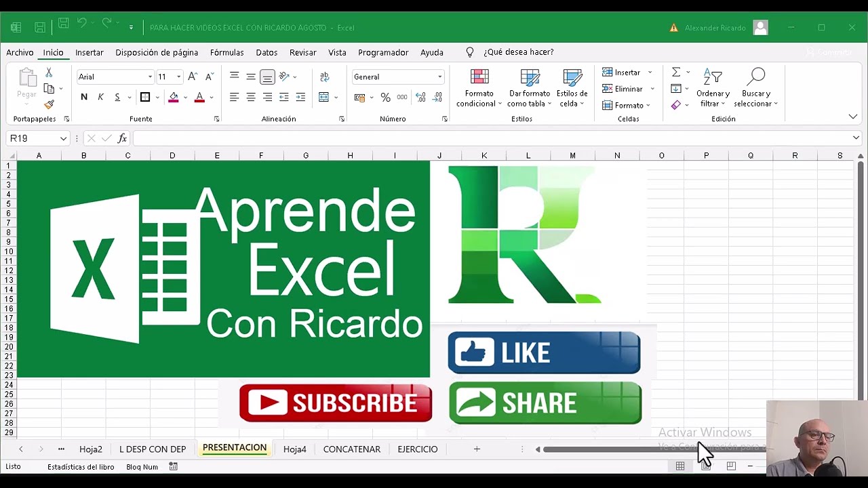Click accounting number format icon
This screenshot has height=488, width=868.
click(x=360, y=98)
